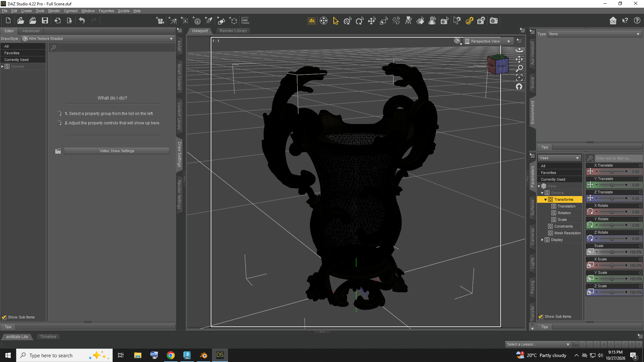The image size is (644, 362).
Task: Toggle Show Sub Items in Draw Settings
Action: pyautogui.click(x=4, y=317)
